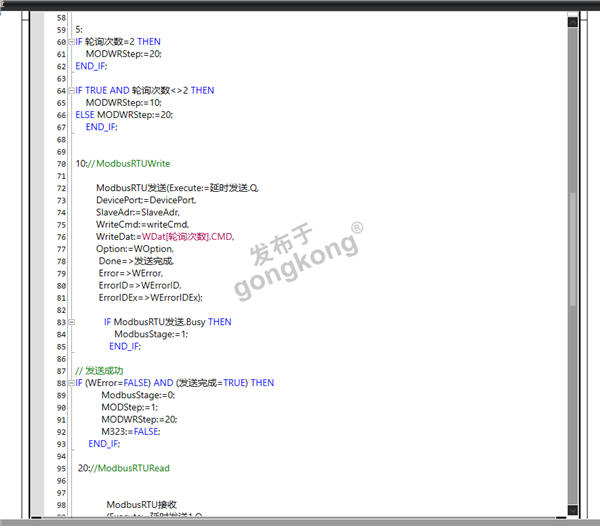Image resolution: width=600 pixels, height=526 pixels.
Task: Collapse the IF TRUE AND block at line 64
Action: (71, 90)
